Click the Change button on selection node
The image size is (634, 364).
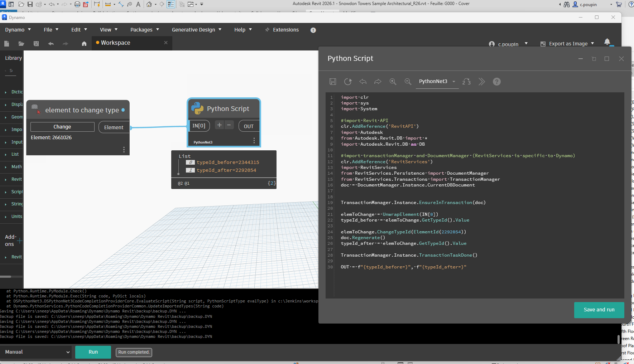pyautogui.click(x=62, y=127)
